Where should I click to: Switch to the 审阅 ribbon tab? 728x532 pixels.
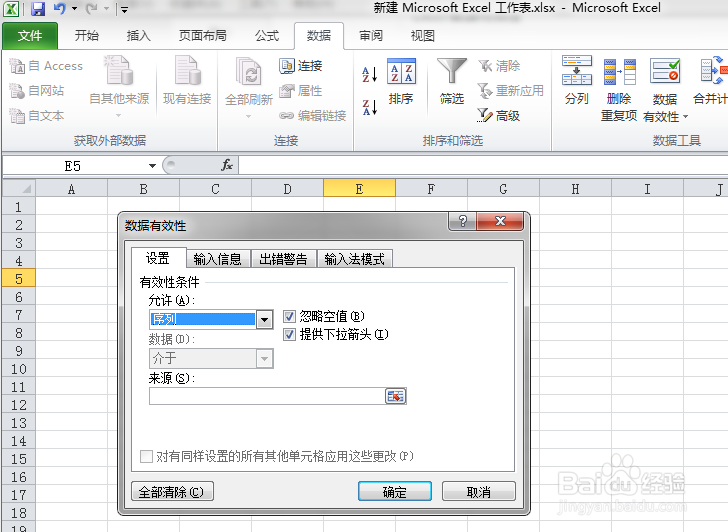tap(370, 36)
